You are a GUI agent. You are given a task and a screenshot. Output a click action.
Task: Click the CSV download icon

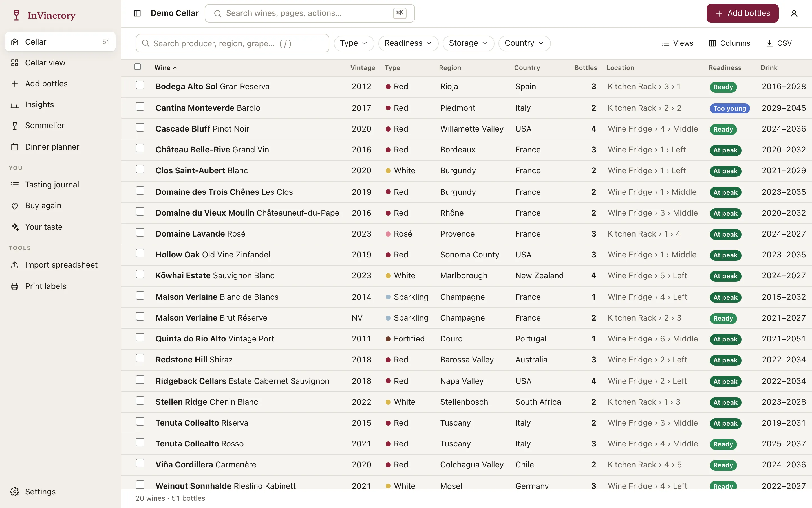(769, 43)
